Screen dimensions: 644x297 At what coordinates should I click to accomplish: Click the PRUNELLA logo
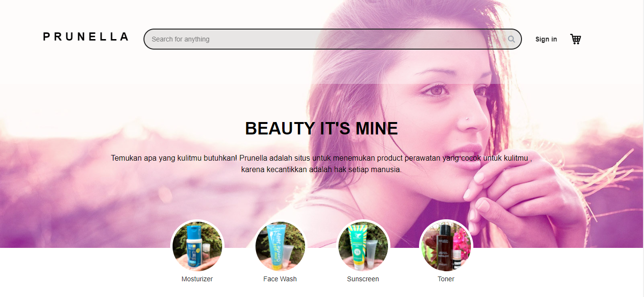[85, 37]
